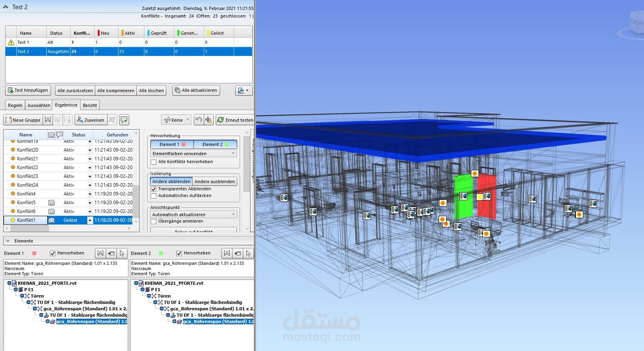Click the red Element 1 color swatch in Elemente panel
This screenshot has width=644, height=351.
(34, 253)
